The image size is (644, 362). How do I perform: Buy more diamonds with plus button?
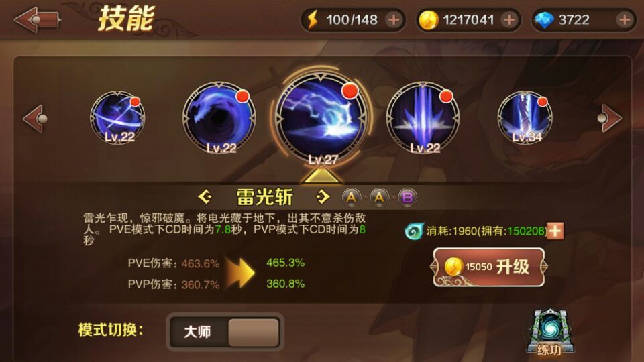[x=625, y=19]
